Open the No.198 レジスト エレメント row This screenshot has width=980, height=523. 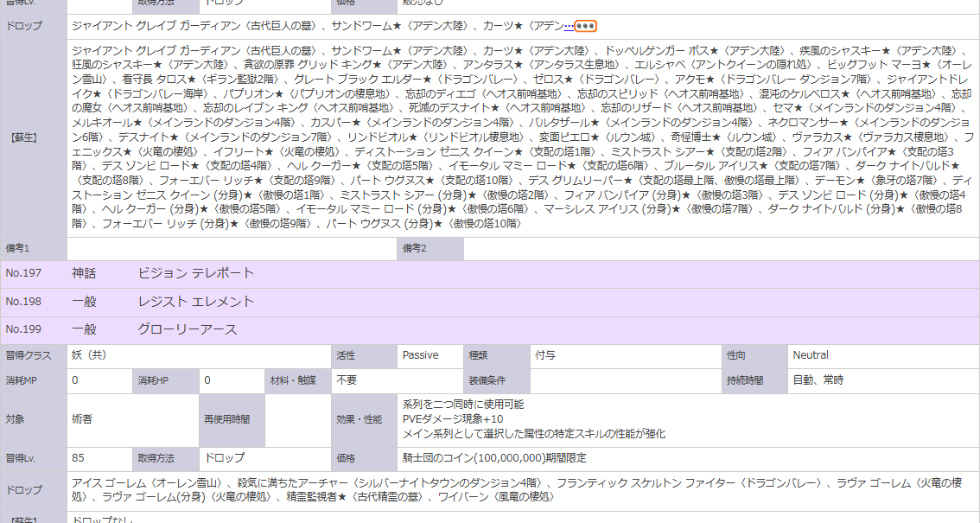[490, 301]
